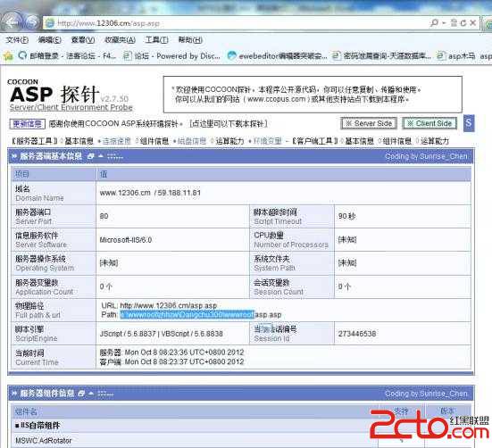492x448 pixels.
Task: Open the ewebeditor bookmark
Action: click(x=278, y=56)
